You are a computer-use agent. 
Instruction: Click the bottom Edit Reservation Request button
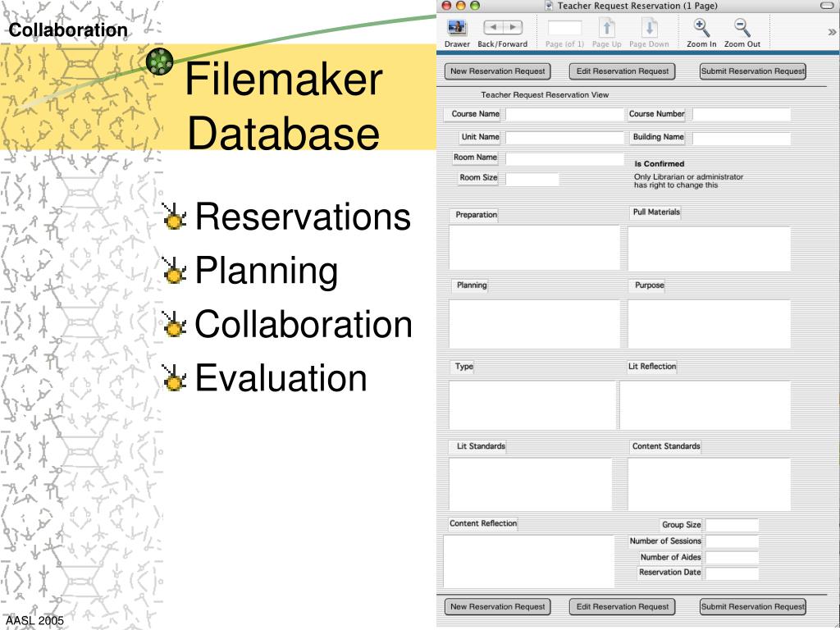[x=622, y=607]
